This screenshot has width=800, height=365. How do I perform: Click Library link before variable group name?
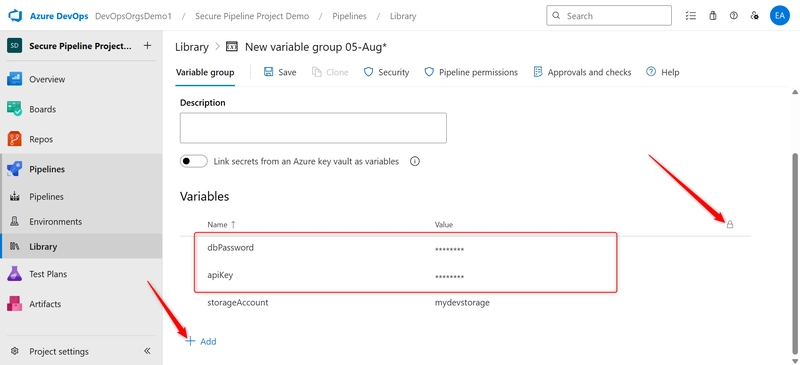192,47
